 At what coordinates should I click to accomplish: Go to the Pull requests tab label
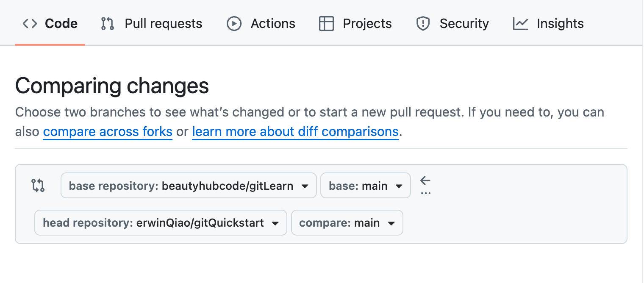pyautogui.click(x=163, y=24)
